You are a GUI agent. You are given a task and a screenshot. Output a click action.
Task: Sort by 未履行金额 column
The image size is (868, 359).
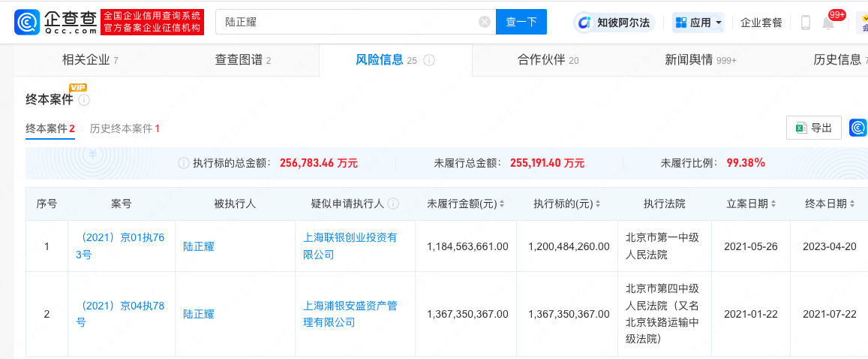(x=502, y=204)
